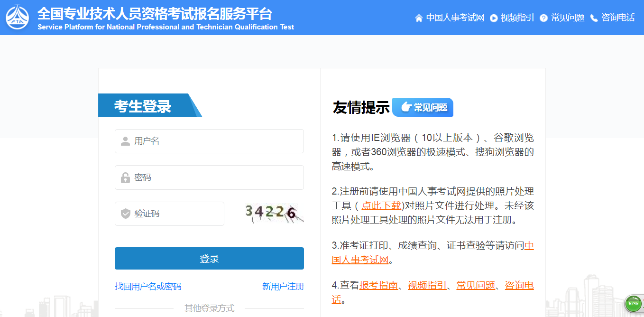Click the PTA logo in the header

[x=16, y=18]
